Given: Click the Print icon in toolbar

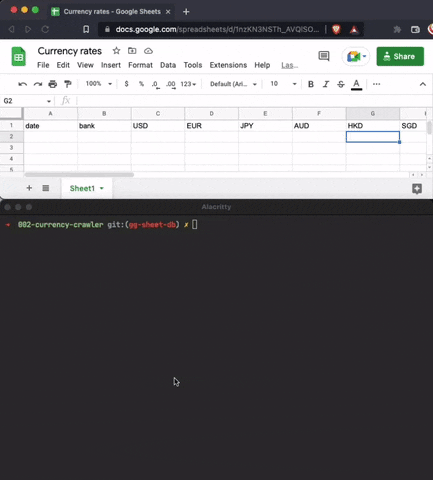Looking at the screenshot, I should tap(53, 84).
